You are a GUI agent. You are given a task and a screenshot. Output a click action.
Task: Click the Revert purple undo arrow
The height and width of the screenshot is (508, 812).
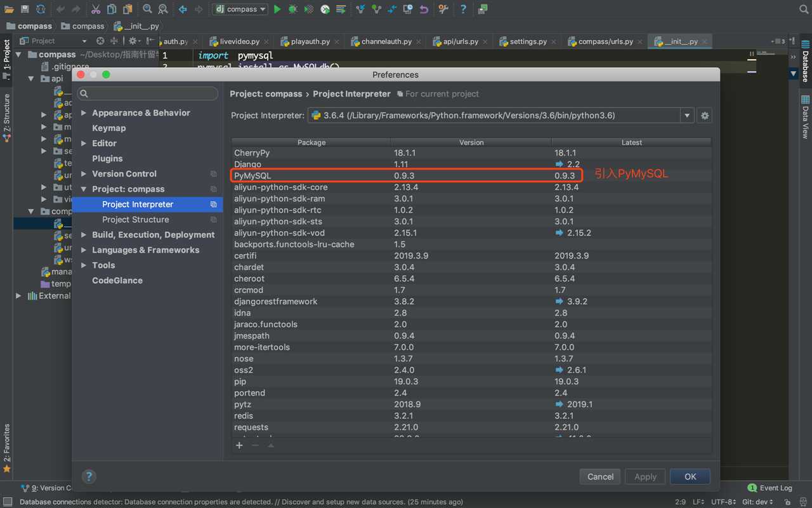click(x=424, y=9)
